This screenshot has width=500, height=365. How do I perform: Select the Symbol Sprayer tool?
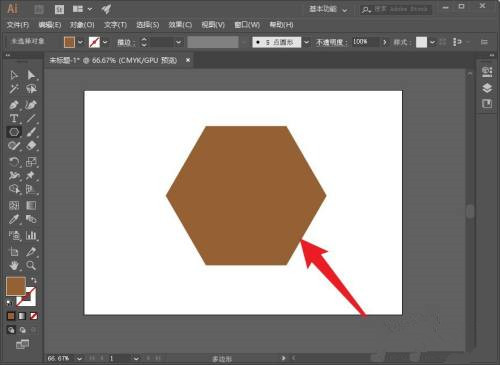pos(14,235)
